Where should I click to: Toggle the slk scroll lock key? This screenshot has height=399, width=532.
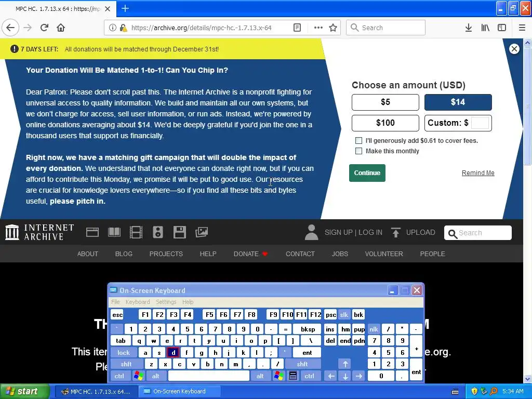[x=344, y=315]
